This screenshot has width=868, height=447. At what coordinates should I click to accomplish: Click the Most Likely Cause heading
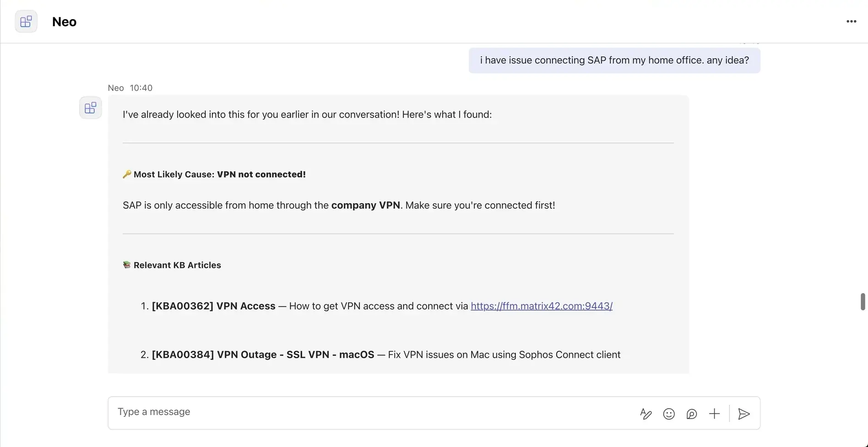(x=214, y=174)
